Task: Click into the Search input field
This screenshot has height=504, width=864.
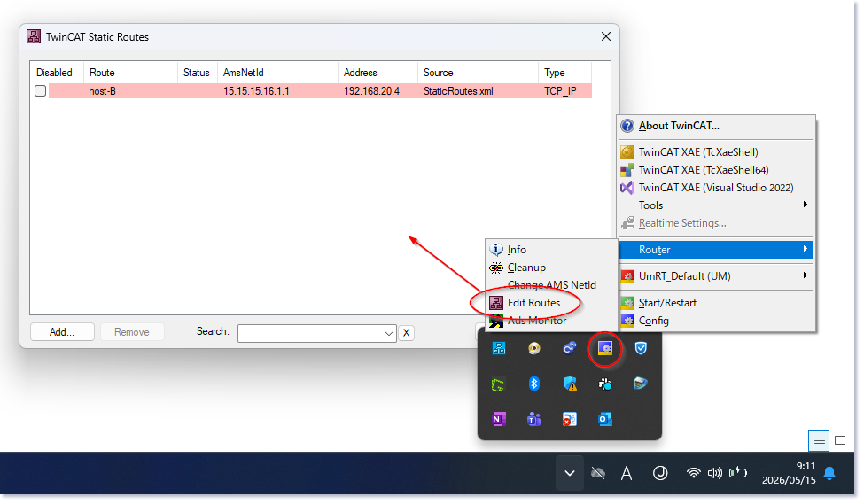Action: 311,333
